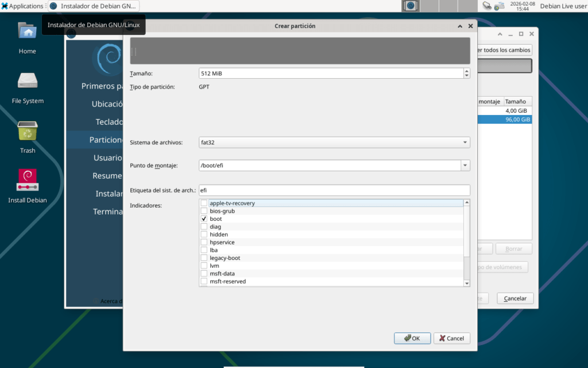This screenshot has height=368, width=588.
Task: Enable the bios-grub flag checkbox
Action: tap(204, 211)
